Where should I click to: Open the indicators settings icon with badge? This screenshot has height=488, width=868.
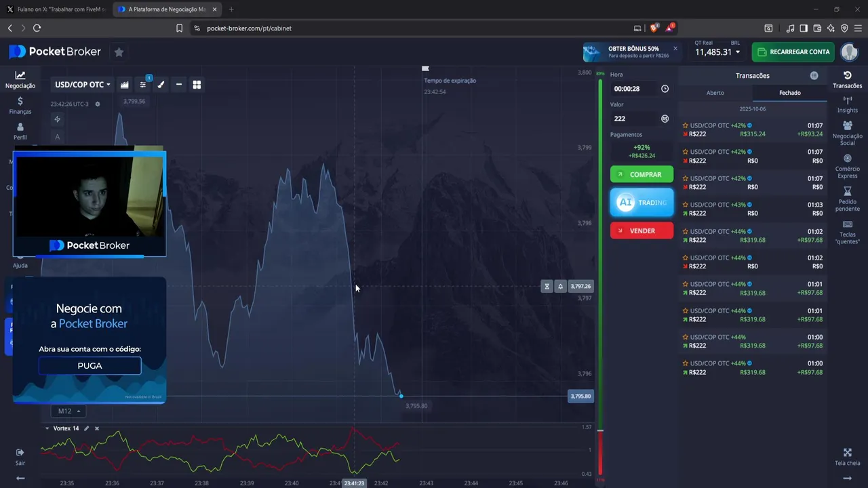pyautogui.click(x=143, y=85)
